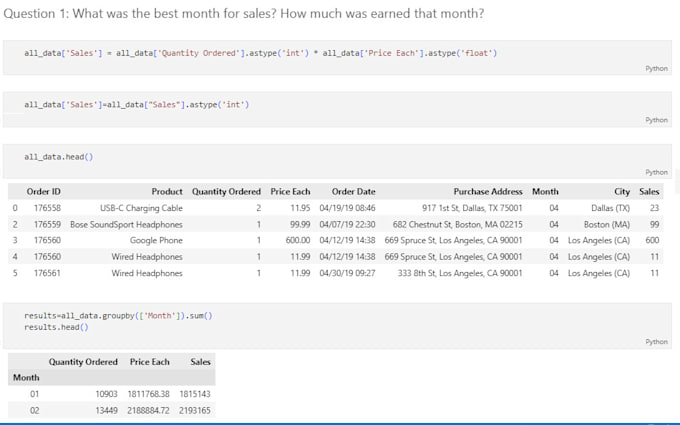Click the groupby Month results code cell
The height and width of the screenshot is (425, 680).
coord(337,326)
